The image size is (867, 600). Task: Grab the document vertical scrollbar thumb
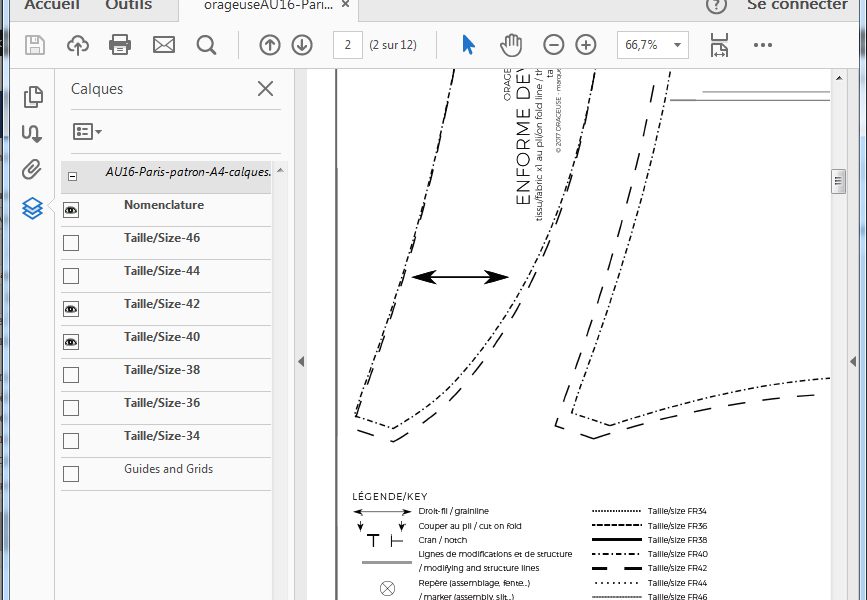[x=838, y=181]
